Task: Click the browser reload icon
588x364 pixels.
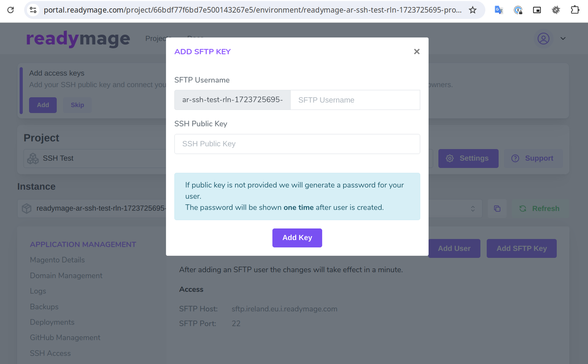Action: [x=11, y=10]
